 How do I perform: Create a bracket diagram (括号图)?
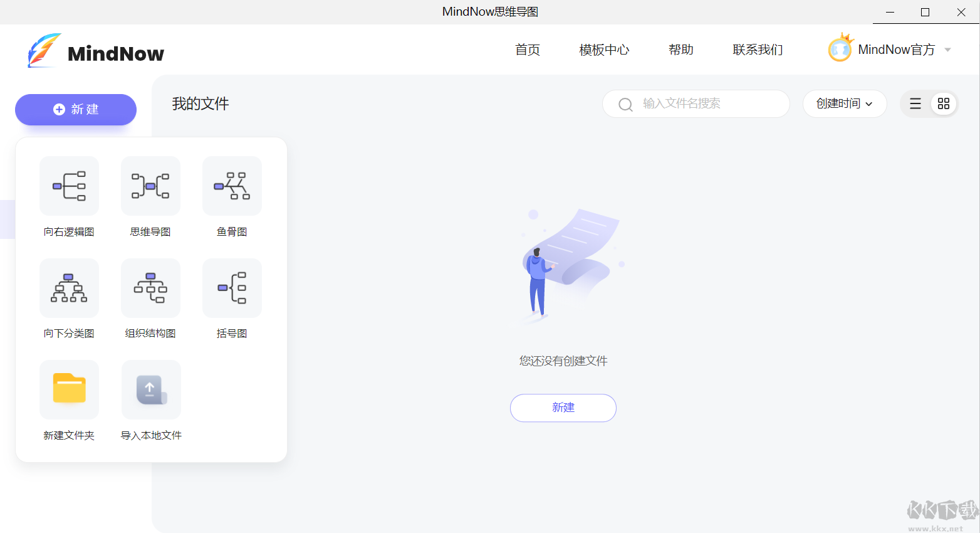(232, 288)
